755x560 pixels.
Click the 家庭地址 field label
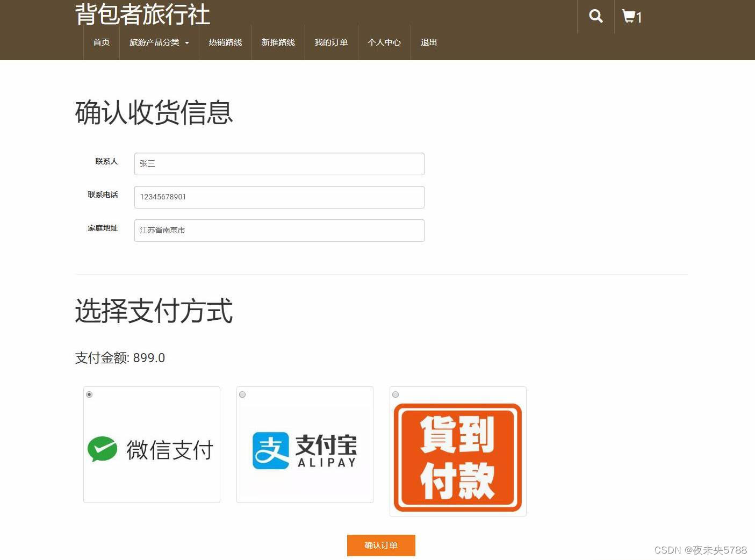(103, 228)
